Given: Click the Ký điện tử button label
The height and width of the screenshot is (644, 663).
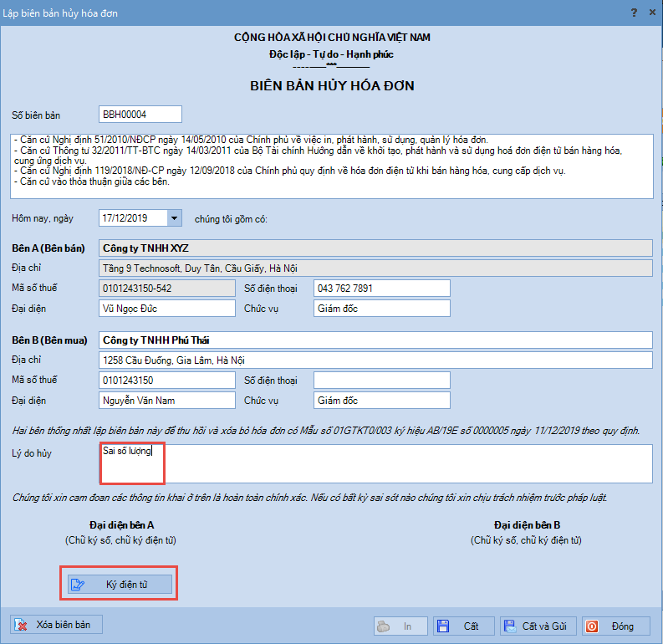Looking at the screenshot, I should coord(126,585).
